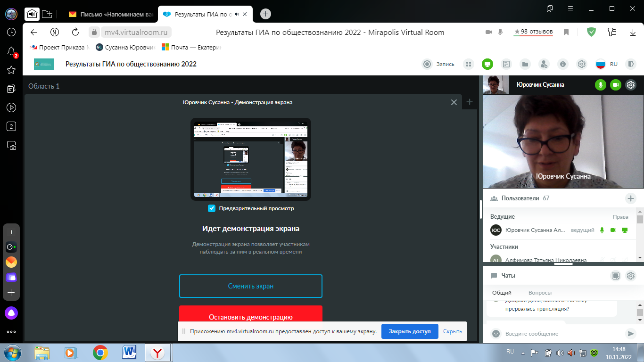644x362 pixels.
Task: Add user with plus in Пользователи panel
Action: point(630,198)
